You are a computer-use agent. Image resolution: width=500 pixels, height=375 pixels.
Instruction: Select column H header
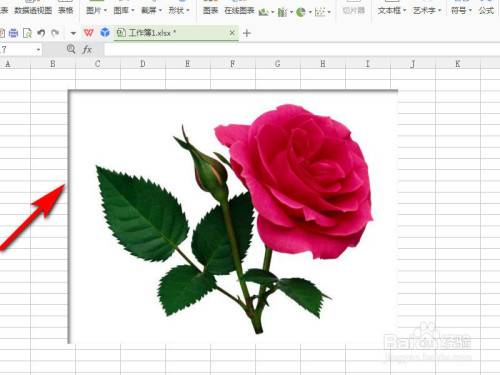click(323, 64)
